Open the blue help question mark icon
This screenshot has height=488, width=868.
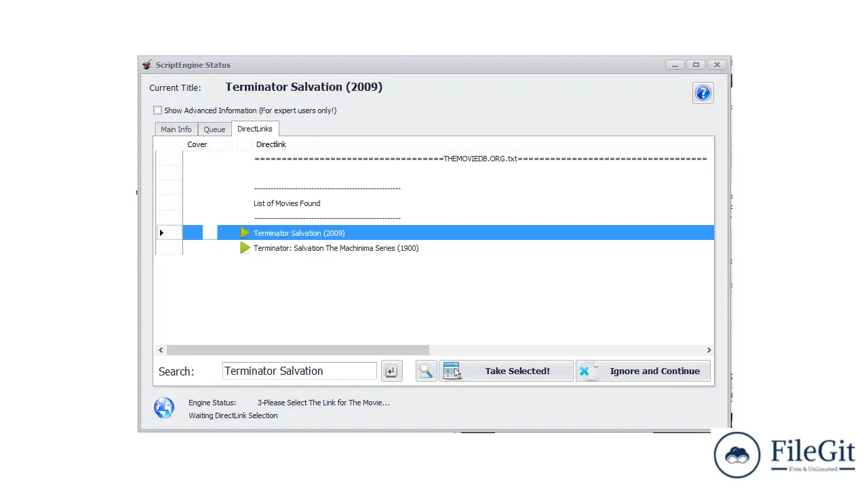703,93
